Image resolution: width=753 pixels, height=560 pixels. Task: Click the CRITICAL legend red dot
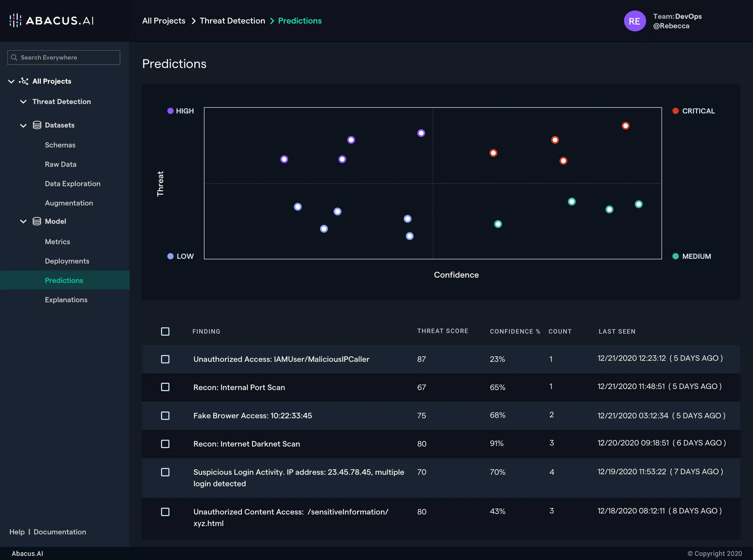coord(675,111)
